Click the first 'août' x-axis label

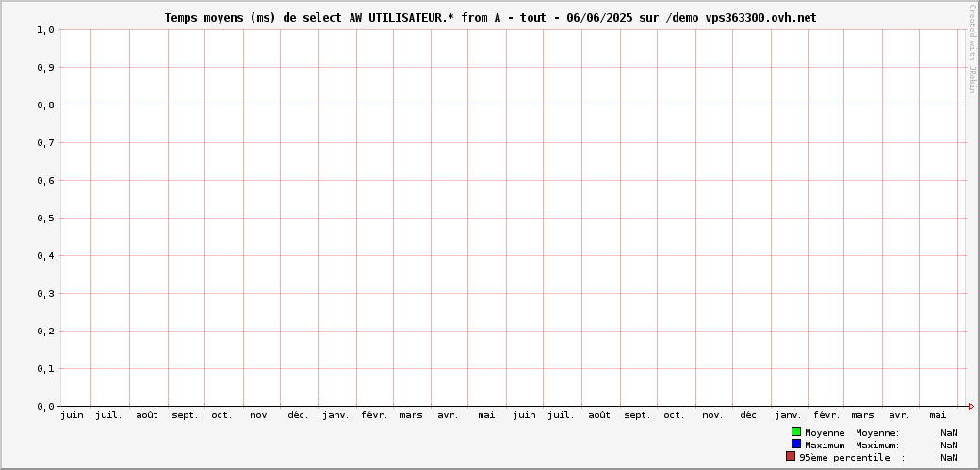click(147, 415)
